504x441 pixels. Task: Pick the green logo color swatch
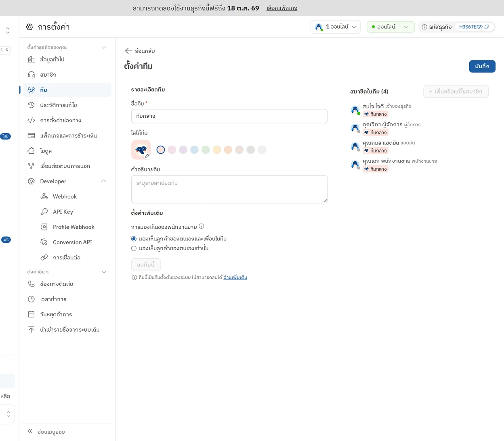click(206, 150)
